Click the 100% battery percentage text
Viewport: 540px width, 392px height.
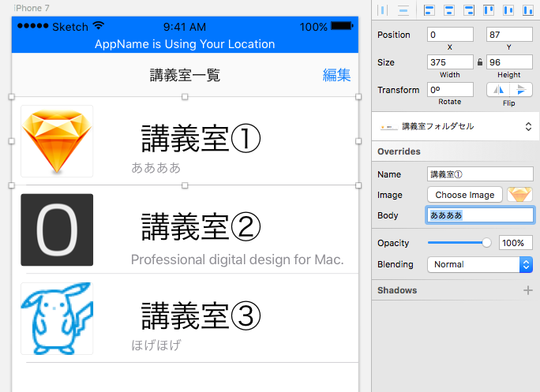[313, 27]
